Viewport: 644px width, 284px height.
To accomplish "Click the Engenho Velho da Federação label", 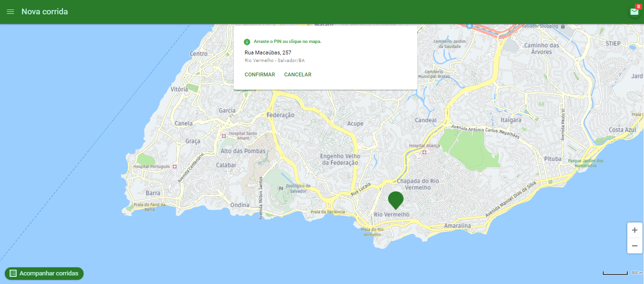I will (340, 159).
